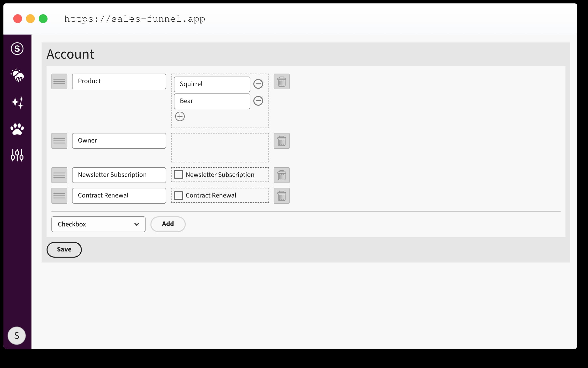Click the sparkles/stars icon in sidebar
The height and width of the screenshot is (368, 588).
pos(17,102)
